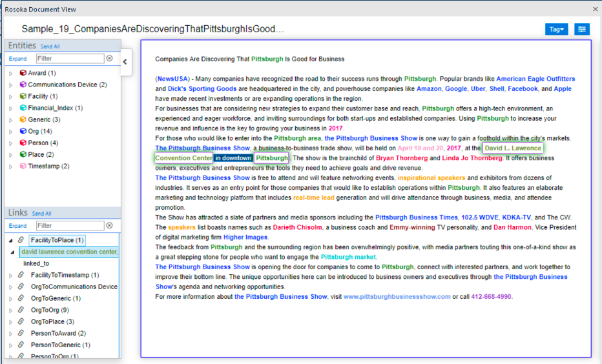Click the 'Higher Images' org text
The image size is (602, 364).
pos(245,237)
